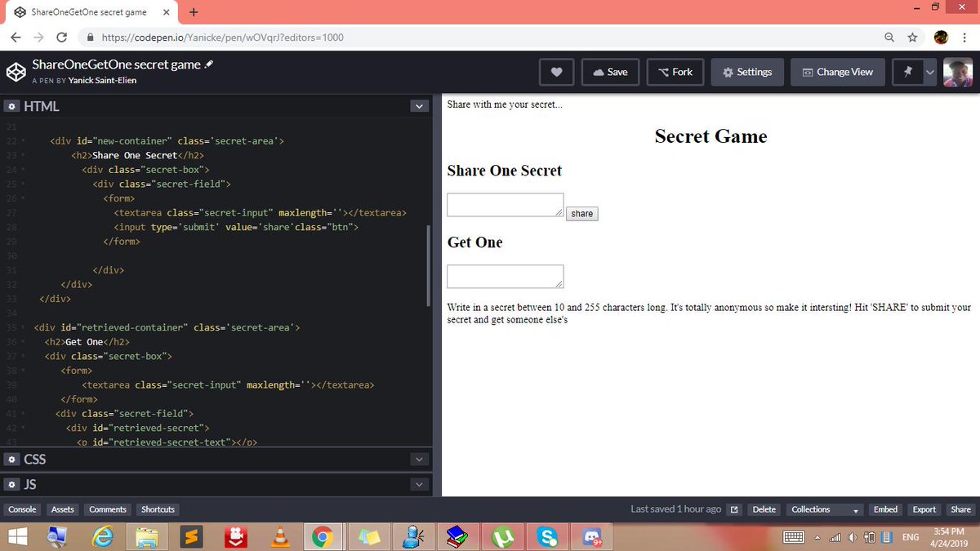Viewport: 980px width, 551px height.
Task: Expand JS editor dropdown chevron
Action: pos(420,485)
